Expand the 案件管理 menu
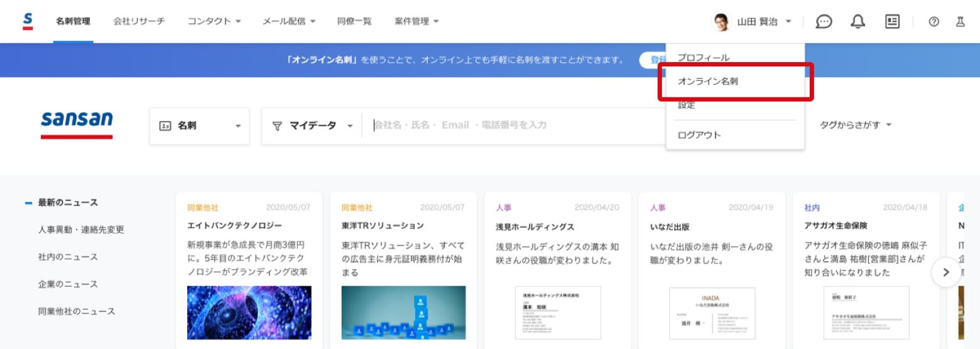The image size is (980, 349). (416, 21)
